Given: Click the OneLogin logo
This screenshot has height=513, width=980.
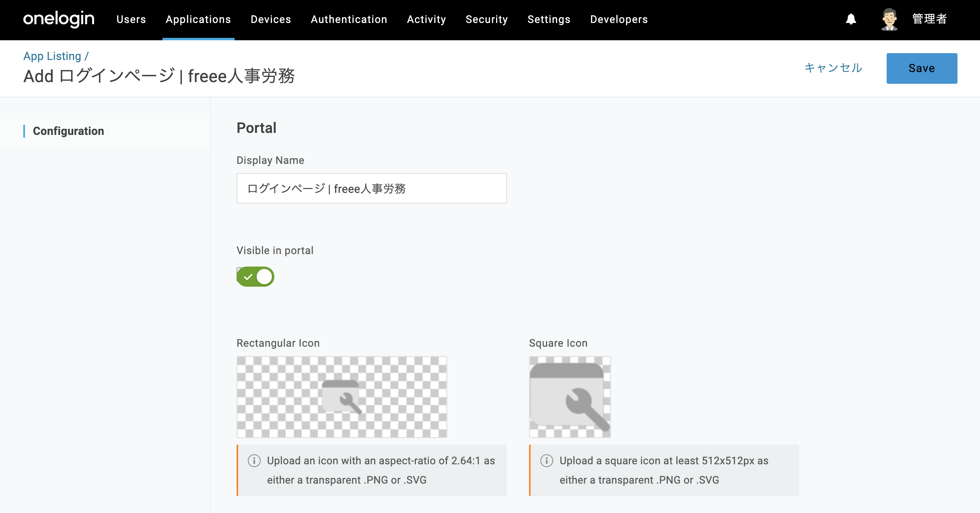Looking at the screenshot, I should point(59,19).
